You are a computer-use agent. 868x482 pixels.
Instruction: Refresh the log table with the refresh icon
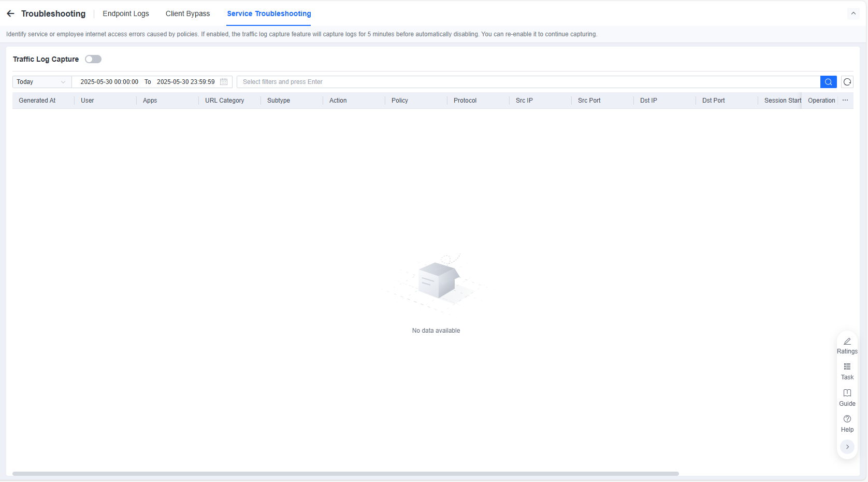(x=847, y=82)
